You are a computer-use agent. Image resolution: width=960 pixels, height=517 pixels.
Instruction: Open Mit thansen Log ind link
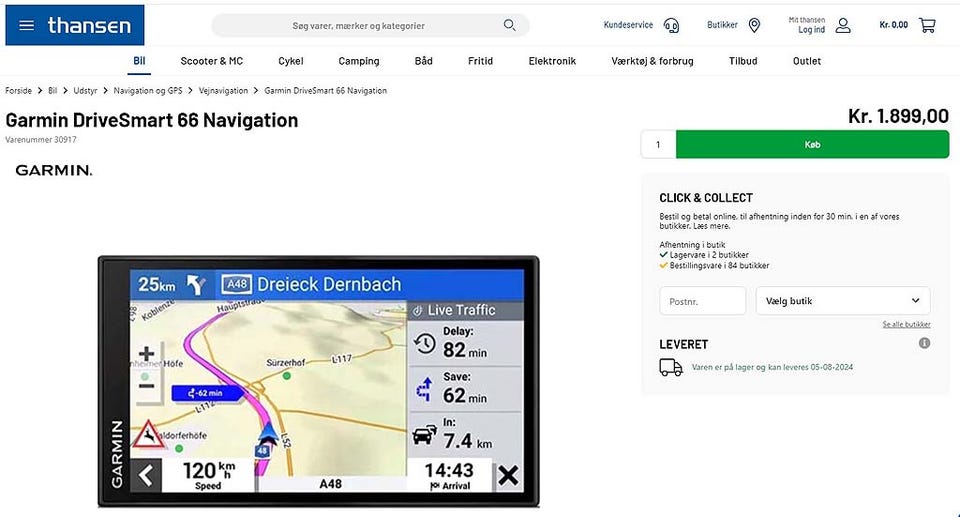(x=807, y=25)
